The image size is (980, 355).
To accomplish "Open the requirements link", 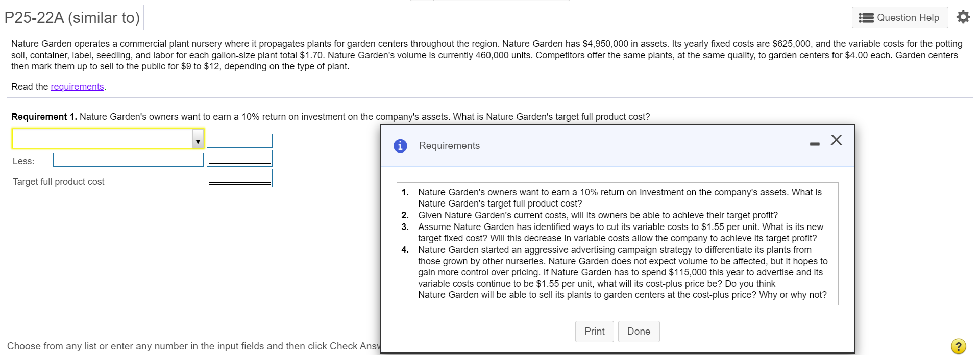I will 77,87.
